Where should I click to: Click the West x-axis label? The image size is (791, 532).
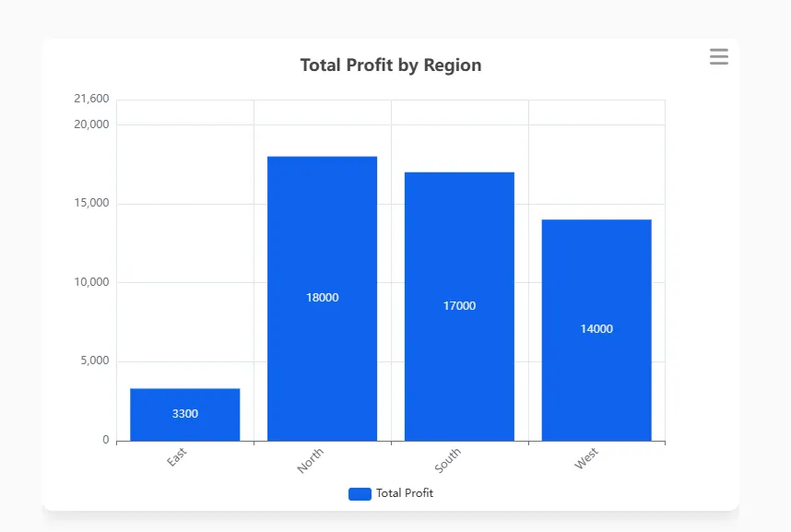point(586,458)
